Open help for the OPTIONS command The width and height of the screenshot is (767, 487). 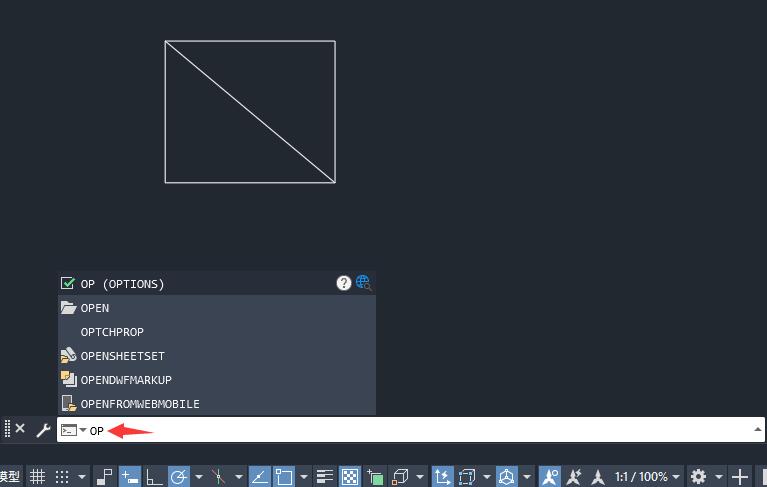344,283
